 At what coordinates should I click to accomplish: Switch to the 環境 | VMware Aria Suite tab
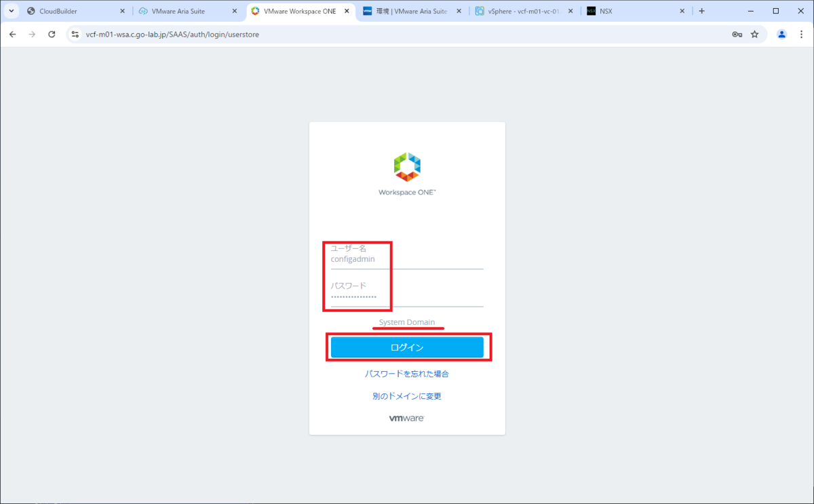pos(412,11)
